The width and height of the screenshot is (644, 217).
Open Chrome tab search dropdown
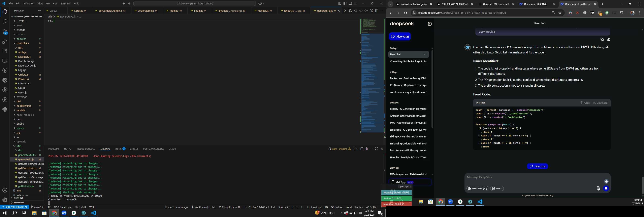pyautogui.click(x=390, y=4)
